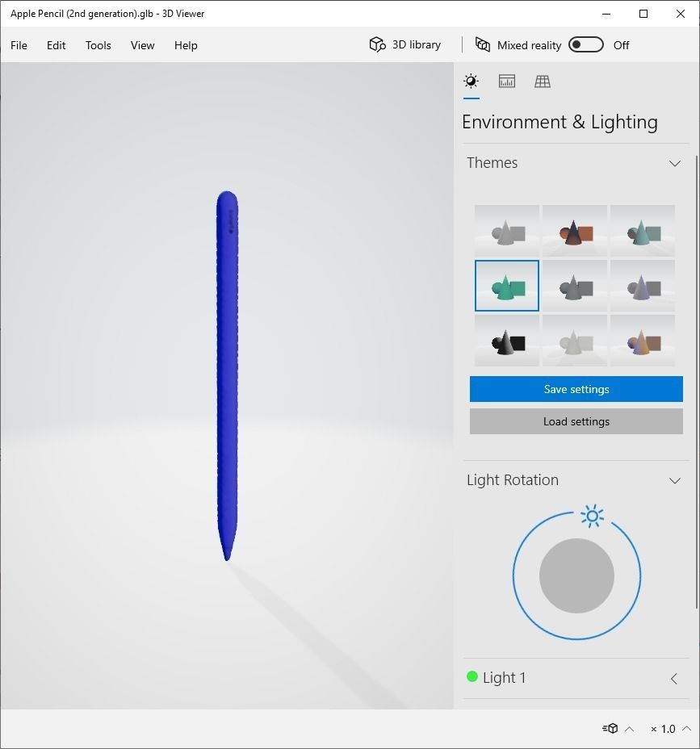
Task: Open the Edit menu
Action: pos(56,45)
